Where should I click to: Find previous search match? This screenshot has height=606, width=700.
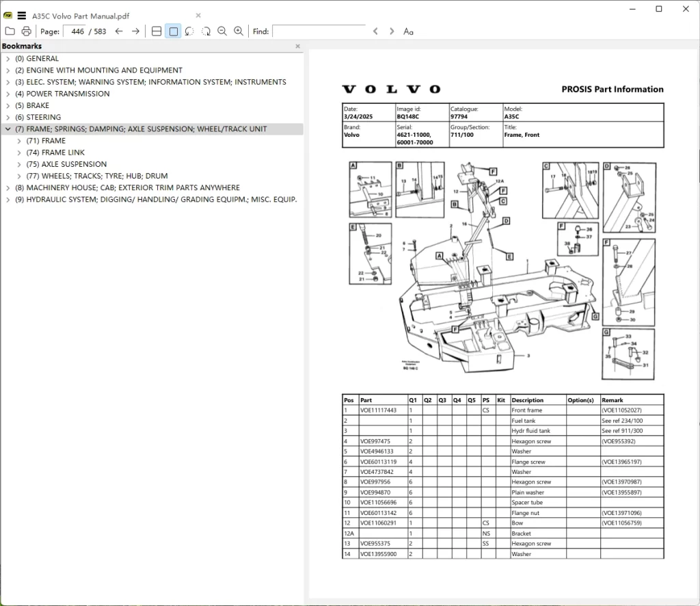[x=375, y=31]
